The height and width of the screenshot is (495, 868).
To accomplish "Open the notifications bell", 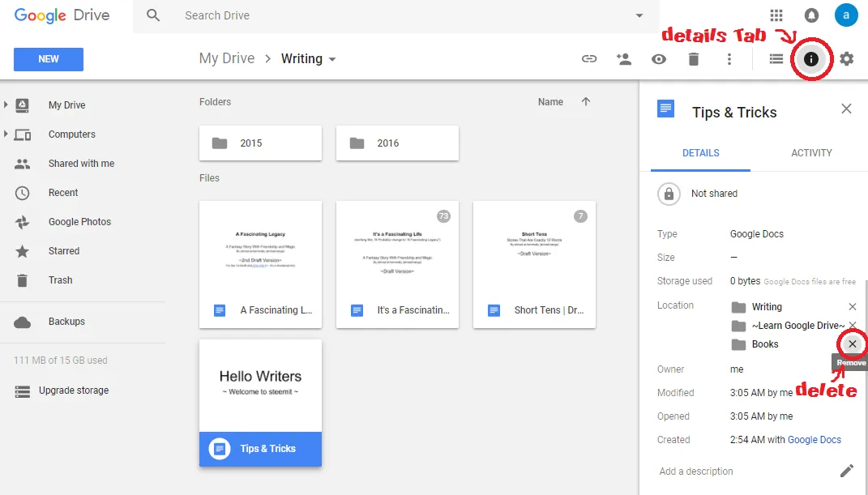I will pos(811,15).
